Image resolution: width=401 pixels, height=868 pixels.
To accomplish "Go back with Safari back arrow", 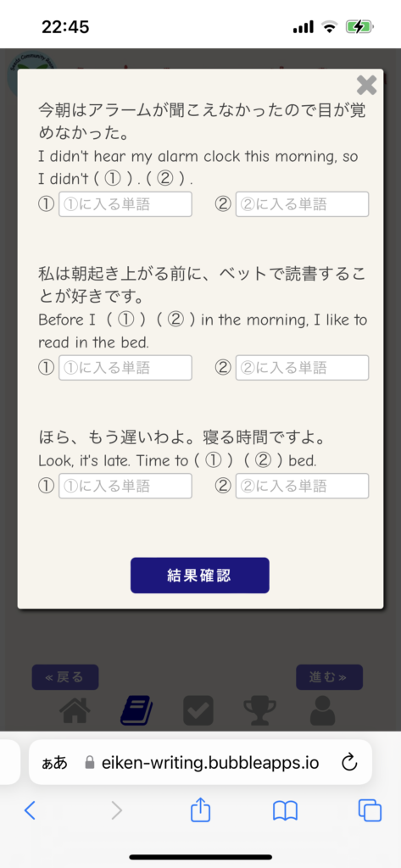I will pos(31,811).
